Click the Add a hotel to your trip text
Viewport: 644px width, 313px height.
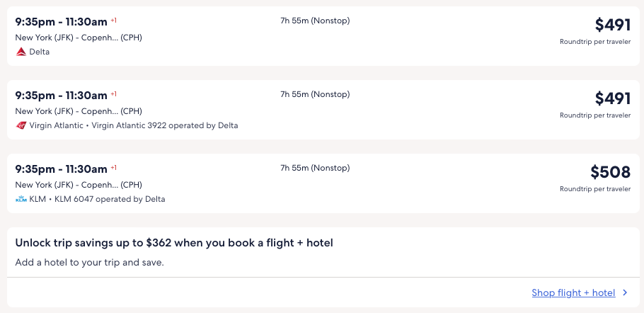coord(89,262)
